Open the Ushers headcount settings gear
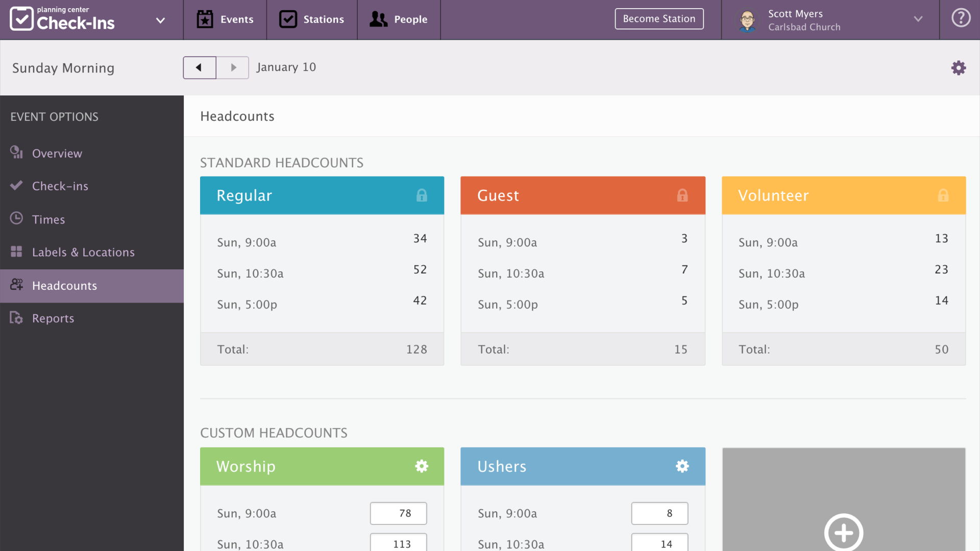This screenshot has width=980, height=551. (x=682, y=466)
